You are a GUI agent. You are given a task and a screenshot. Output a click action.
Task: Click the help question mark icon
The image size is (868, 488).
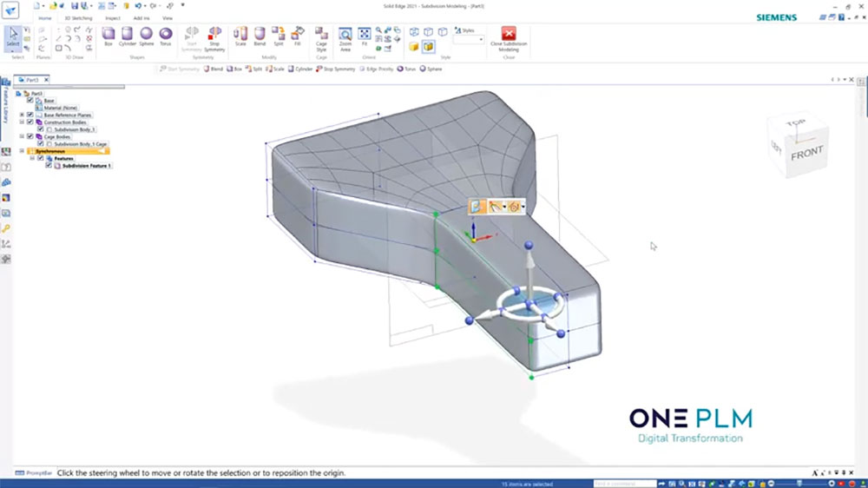[841, 17]
